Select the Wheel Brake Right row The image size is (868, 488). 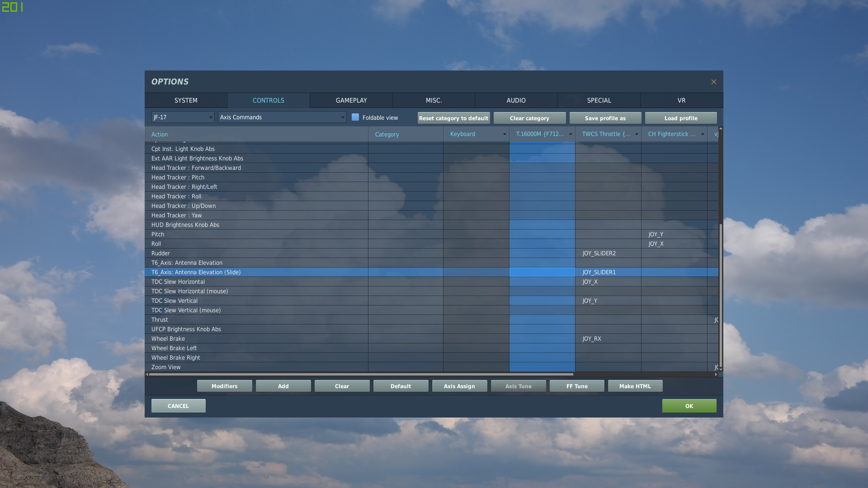(431, 357)
